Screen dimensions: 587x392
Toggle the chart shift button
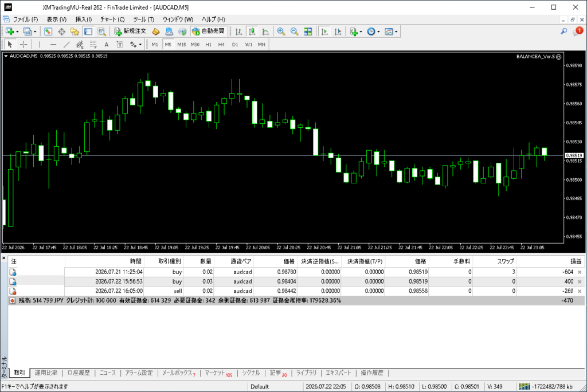338,32
